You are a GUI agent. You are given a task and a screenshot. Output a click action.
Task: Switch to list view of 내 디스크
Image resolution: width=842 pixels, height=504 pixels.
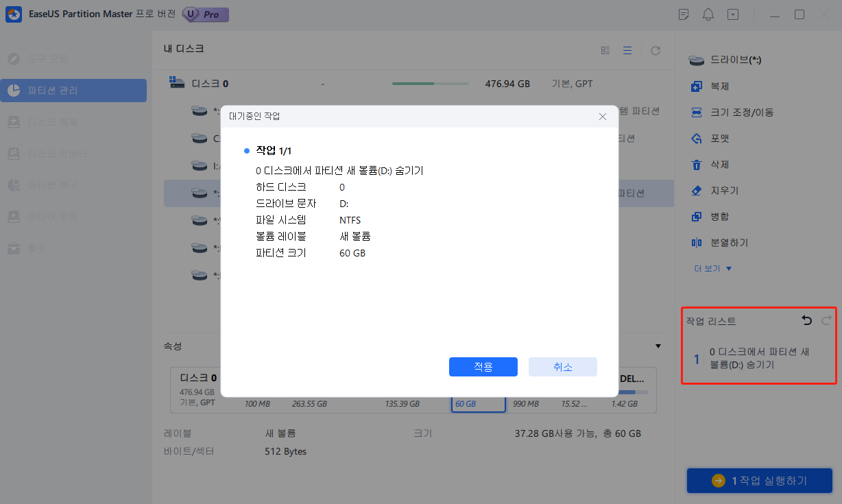pos(627,50)
